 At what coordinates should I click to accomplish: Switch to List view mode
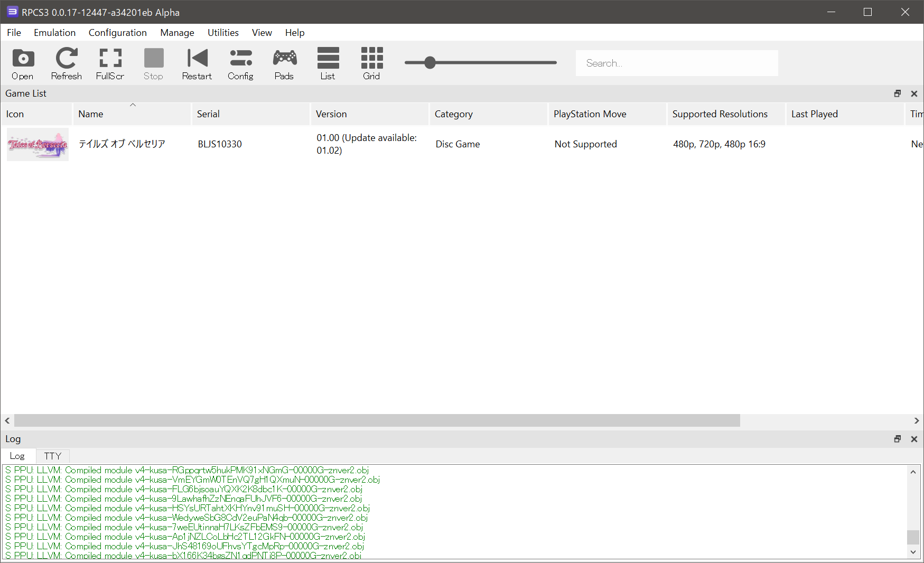point(328,64)
